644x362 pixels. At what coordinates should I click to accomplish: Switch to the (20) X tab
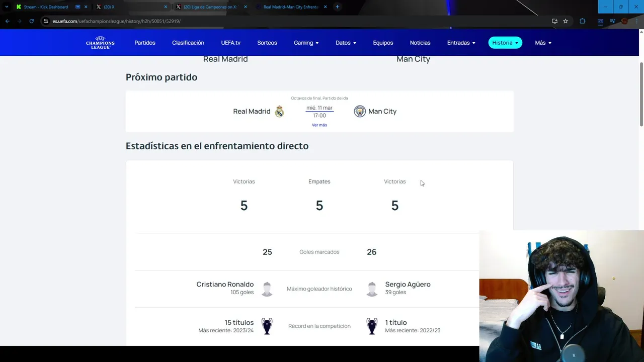click(x=132, y=7)
